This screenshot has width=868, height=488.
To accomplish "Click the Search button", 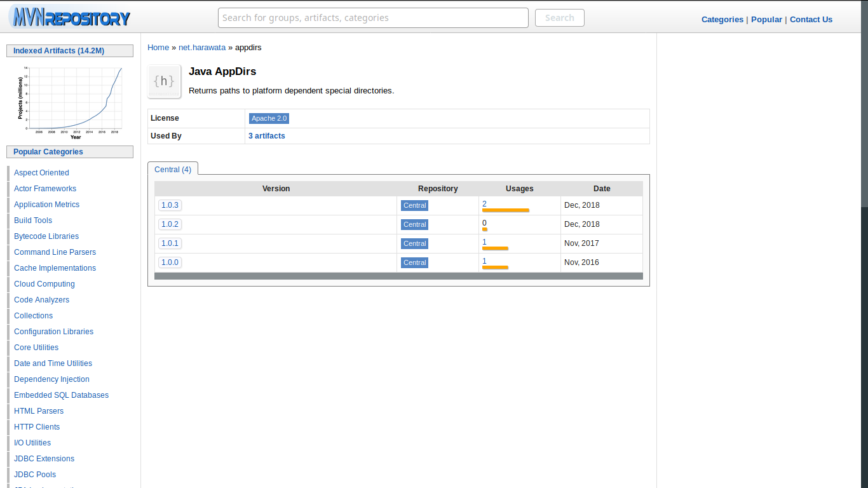I will [560, 18].
